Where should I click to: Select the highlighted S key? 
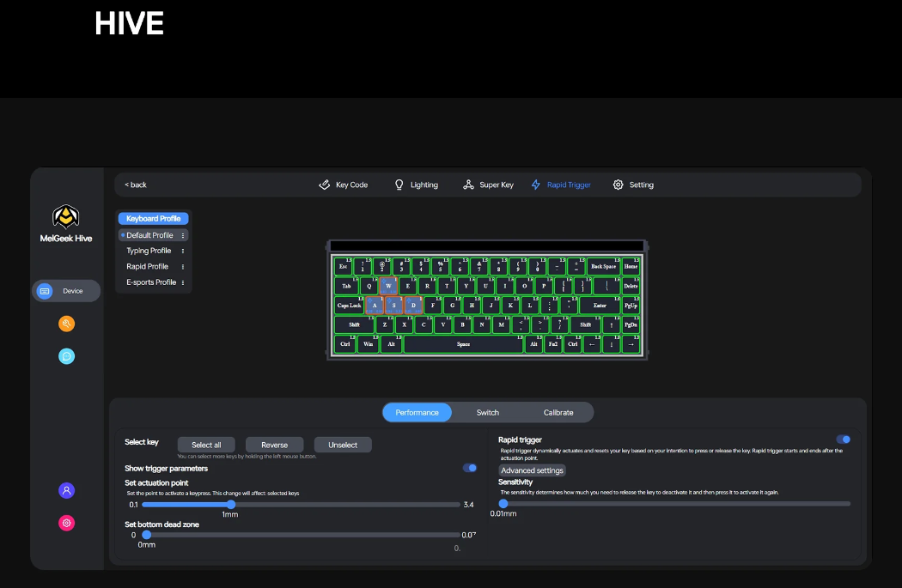click(394, 306)
